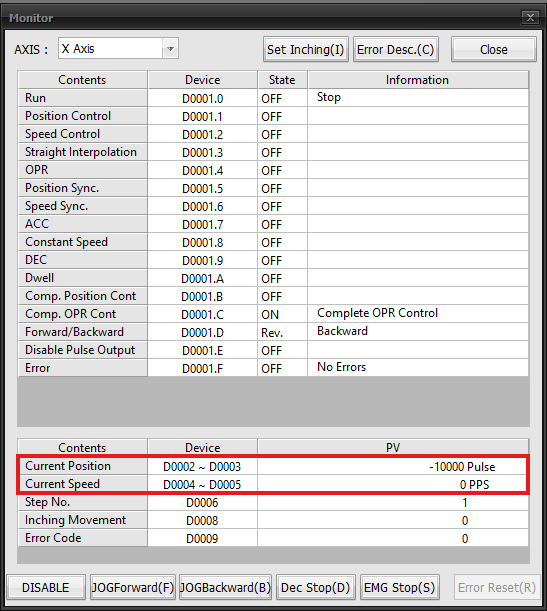Image resolution: width=547 pixels, height=611 pixels.
Task: Select the Position Control row label
Action: coord(83,116)
